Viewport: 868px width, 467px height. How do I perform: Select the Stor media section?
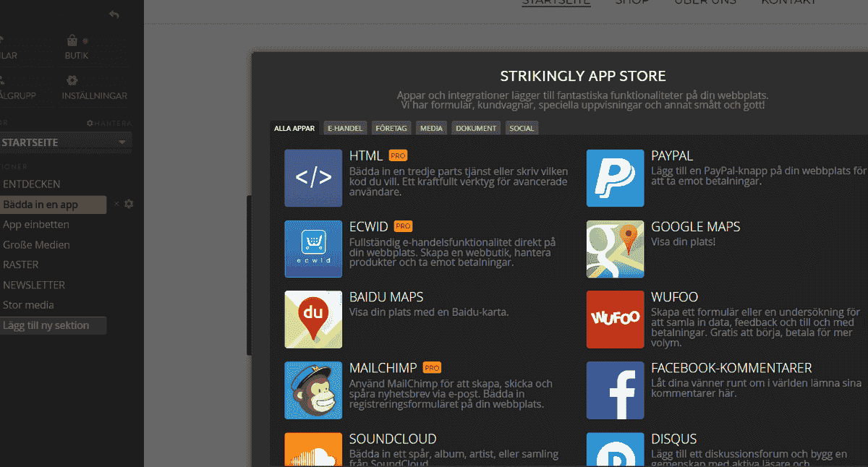(x=28, y=305)
